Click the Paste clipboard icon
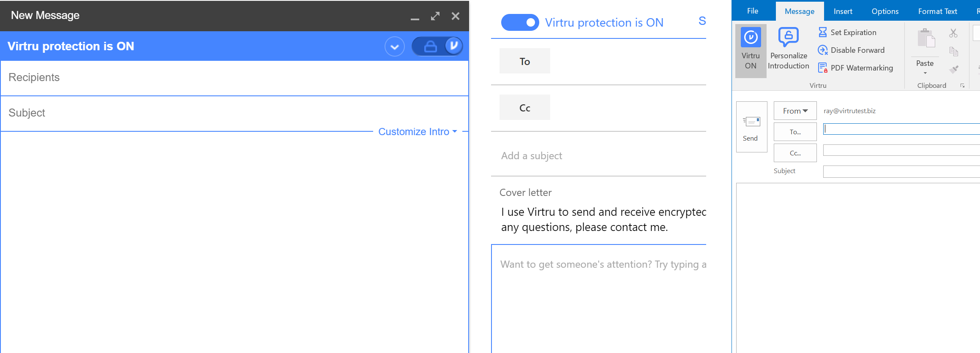The image size is (980, 353). pos(925,38)
